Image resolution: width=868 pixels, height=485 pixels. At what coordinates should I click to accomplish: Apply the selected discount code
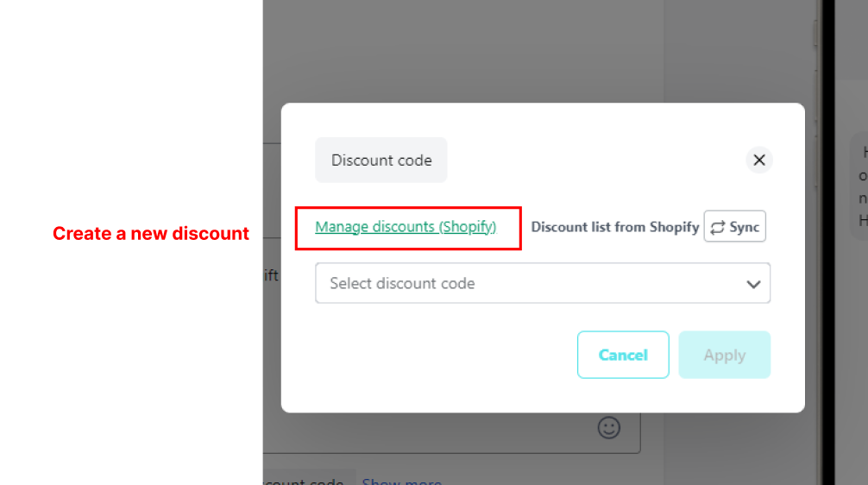724,355
